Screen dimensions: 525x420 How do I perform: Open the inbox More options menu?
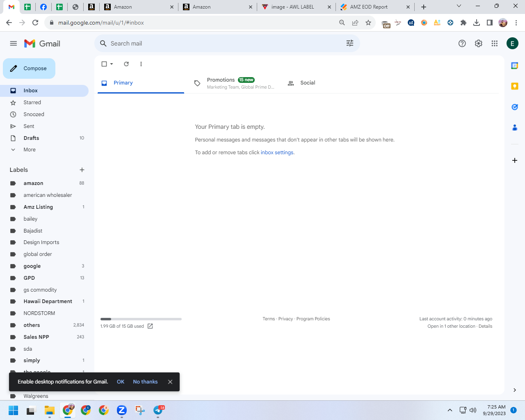(141, 64)
